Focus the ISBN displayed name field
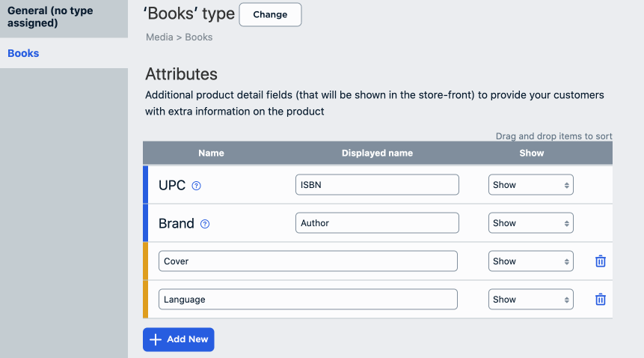 click(377, 185)
